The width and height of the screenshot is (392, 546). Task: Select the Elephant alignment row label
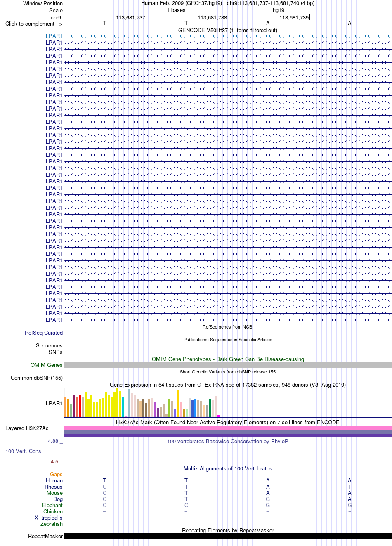pyautogui.click(x=52, y=505)
